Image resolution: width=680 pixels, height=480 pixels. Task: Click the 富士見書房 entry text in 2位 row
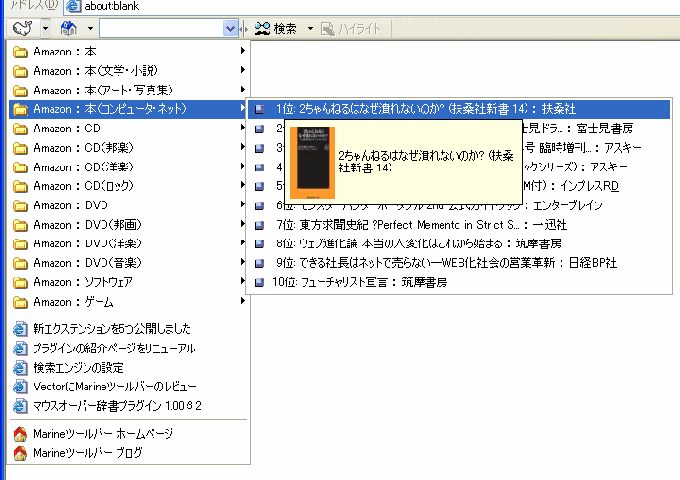605,128
